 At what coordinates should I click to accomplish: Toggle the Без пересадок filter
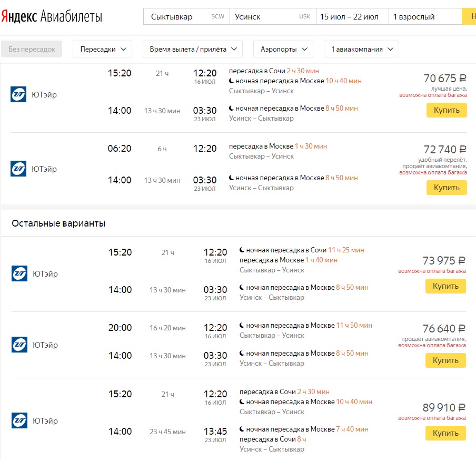[32, 49]
